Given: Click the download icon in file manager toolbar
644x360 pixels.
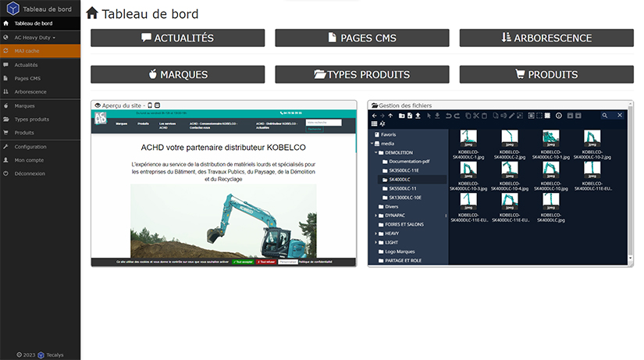Looking at the screenshot, I should pos(437,116).
